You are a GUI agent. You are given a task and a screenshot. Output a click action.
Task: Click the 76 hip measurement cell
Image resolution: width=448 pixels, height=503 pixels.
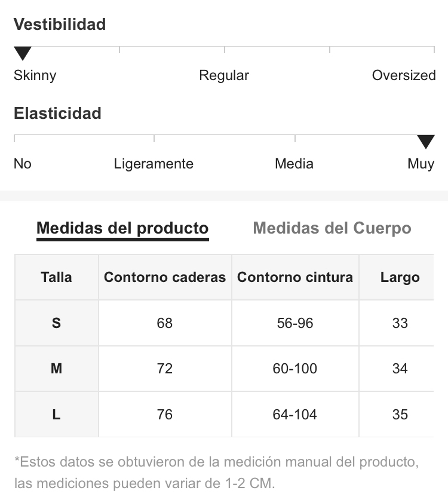pyautogui.click(x=165, y=415)
